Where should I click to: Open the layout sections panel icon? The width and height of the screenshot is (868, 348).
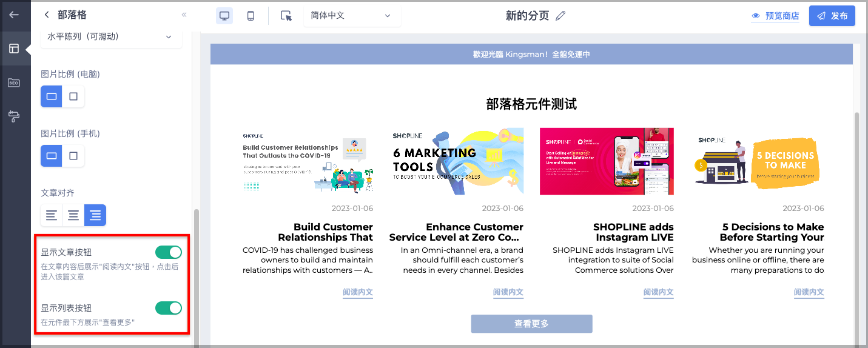[14, 49]
